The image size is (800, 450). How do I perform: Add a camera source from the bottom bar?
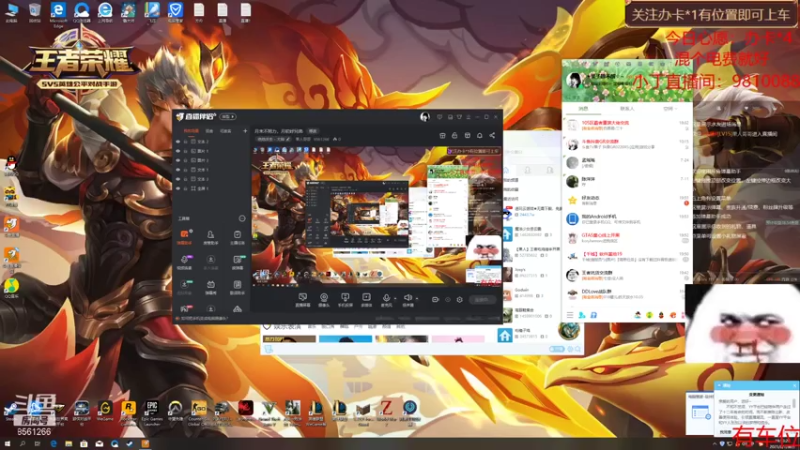(x=324, y=299)
